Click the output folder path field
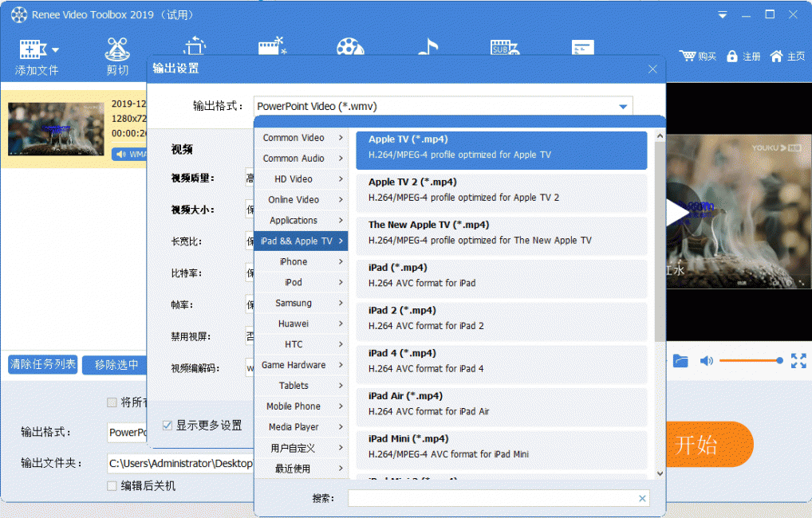Image resolution: width=812 pixels, height=518 pixels. tap(180, 463)
